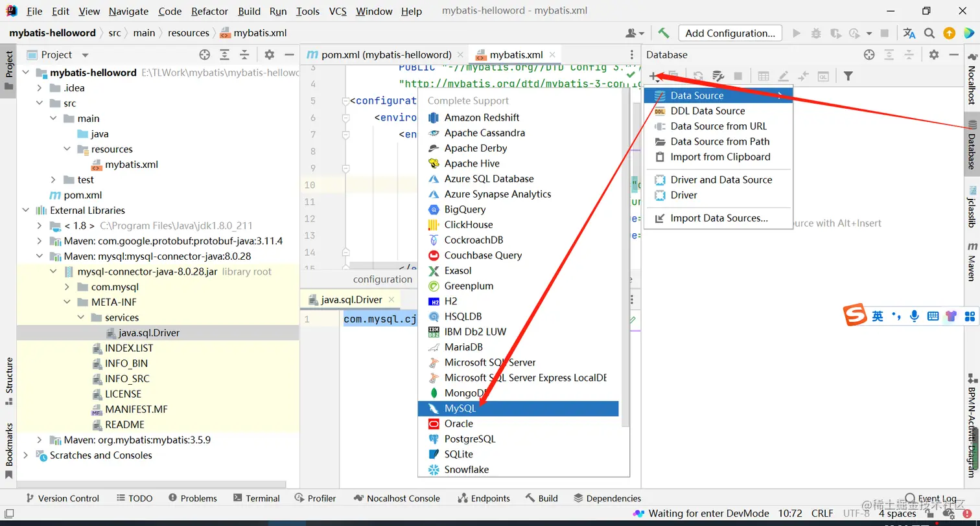The height and width of the screenshot is (526, 980).
Task: Select Import from Clipboard entry
Action: [x=718, y=157]
